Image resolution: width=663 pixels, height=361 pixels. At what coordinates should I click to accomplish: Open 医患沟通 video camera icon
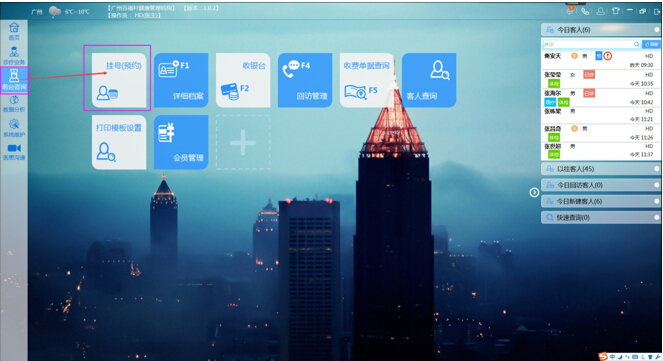14,152
